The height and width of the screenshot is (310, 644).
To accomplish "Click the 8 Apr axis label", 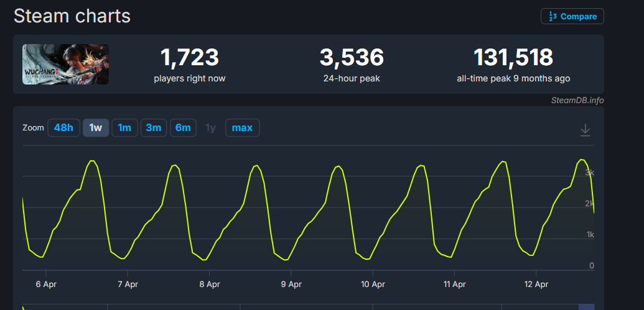I will click(x=210, y=284).
